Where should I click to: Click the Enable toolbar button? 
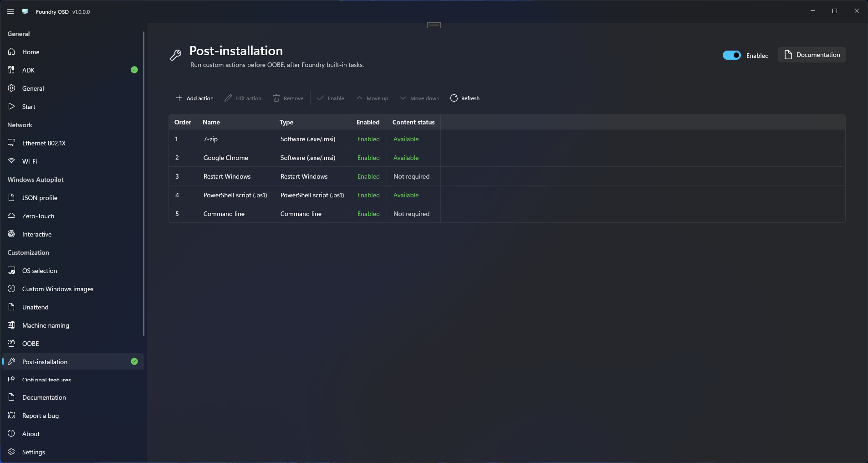[331, 98]
